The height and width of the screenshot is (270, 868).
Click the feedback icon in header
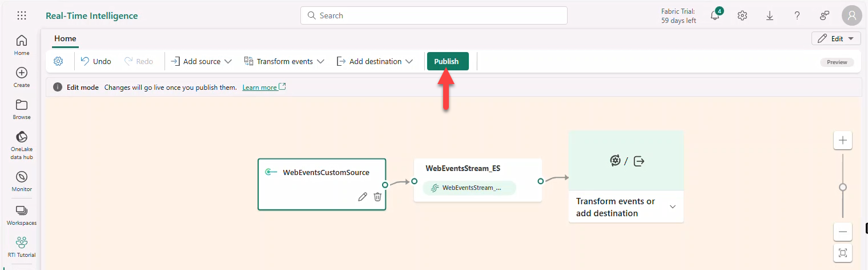pyautogui.click(x=825, y=15)
